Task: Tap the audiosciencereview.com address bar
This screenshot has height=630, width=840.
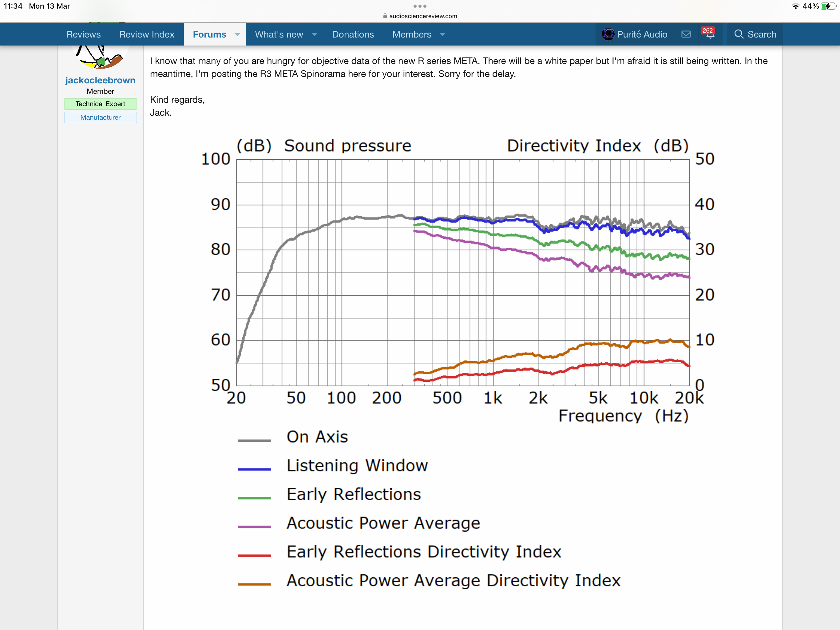Action: coord(423,16)
